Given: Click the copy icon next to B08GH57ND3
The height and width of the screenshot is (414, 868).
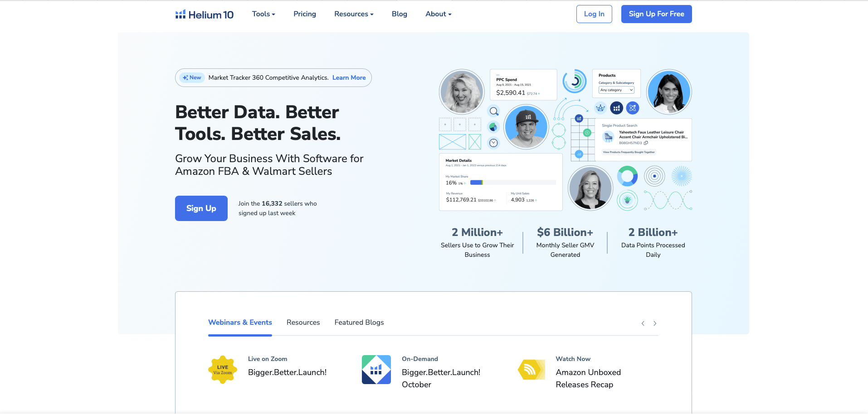Looking at the screenshot, I should tap(646, 143).
